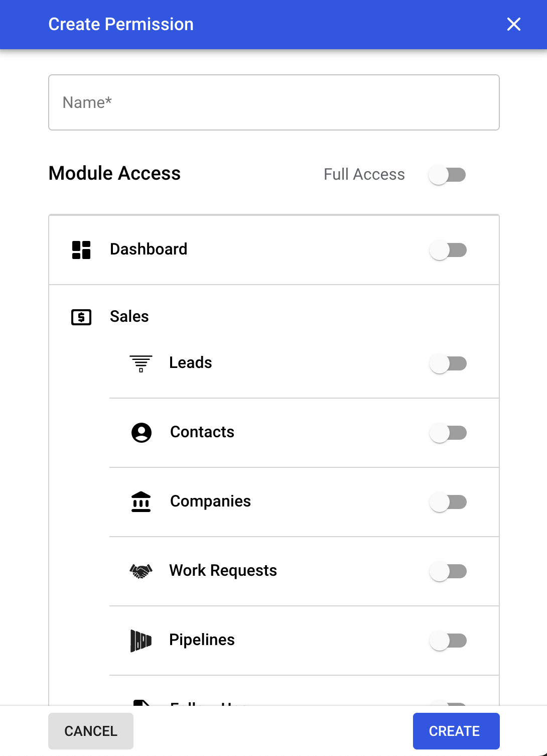Screen dimensions: 547x756
Task: Click the Sales dollar icon
Action: pos(81,317)
